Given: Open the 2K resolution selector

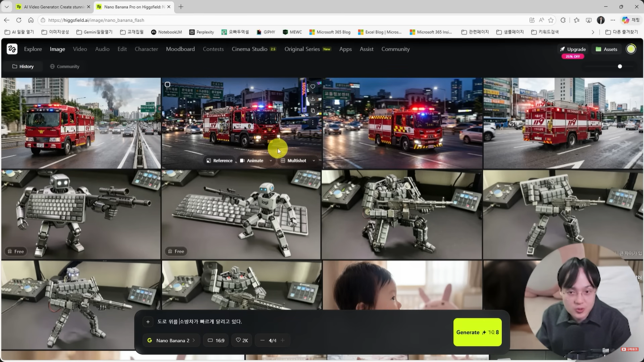Looking at the screenshot, I should pos(242,341).
